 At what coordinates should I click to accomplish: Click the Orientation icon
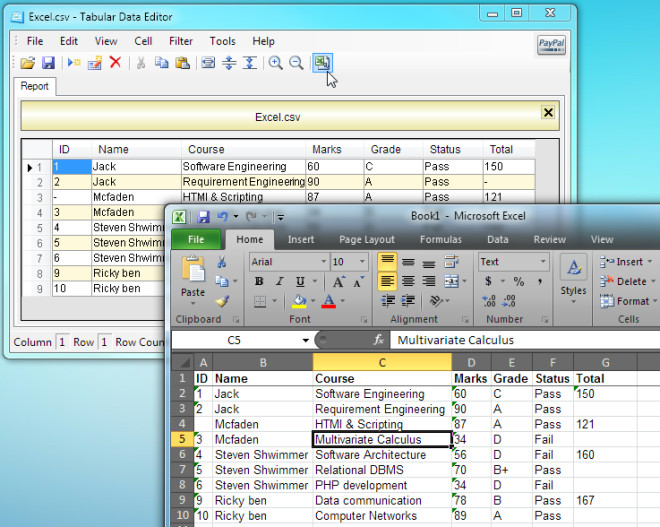436,301
